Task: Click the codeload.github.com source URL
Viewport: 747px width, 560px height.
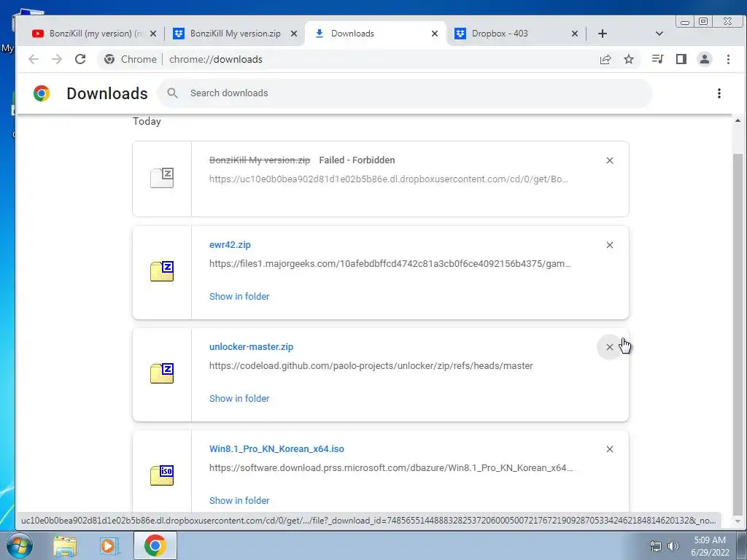Action: click(371, 366)
